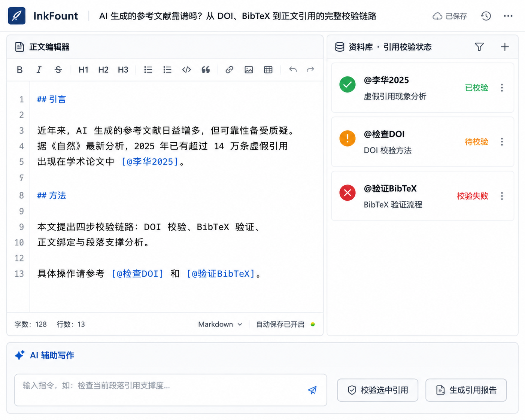Screen dimensions: 525x420
Task: Insert a table
Action: [268, 70]
